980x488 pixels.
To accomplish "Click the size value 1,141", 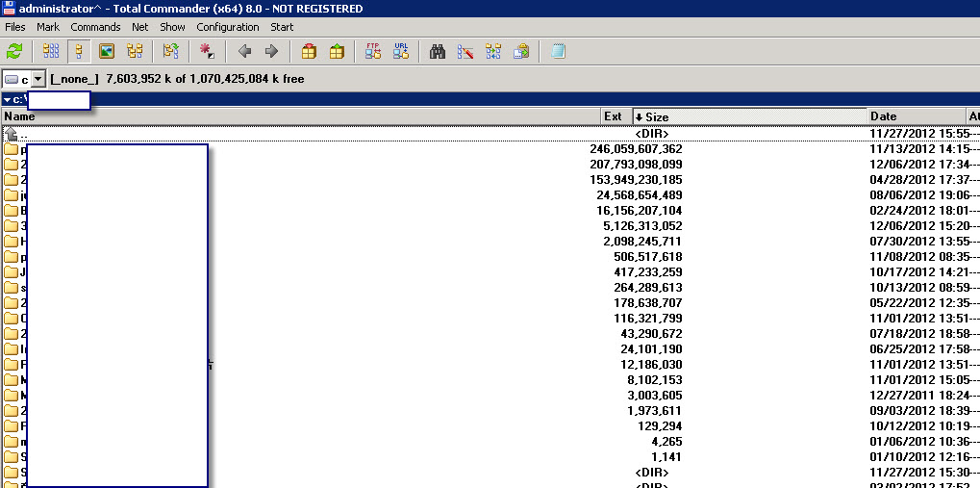I will click(666, 456).
